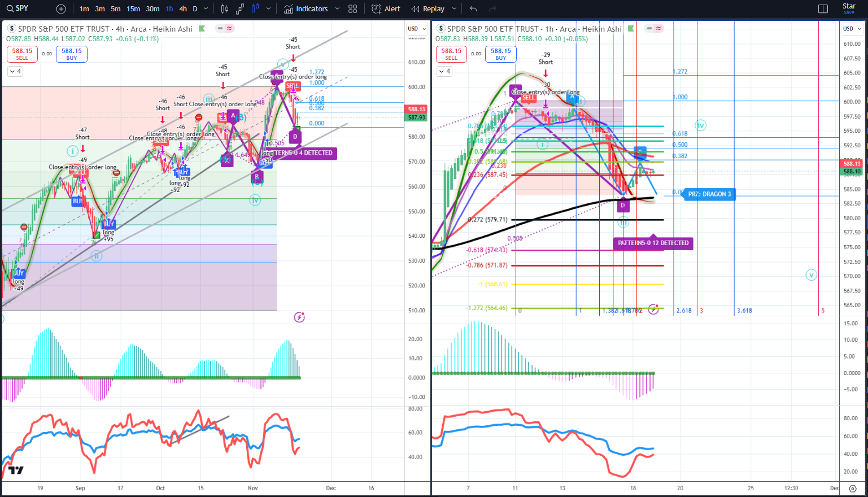Expand the timeframe intervals dropdown
Image resolution: width=868 pixels, height=497 pixels.
pyautogui.click(x=206, y=9)
